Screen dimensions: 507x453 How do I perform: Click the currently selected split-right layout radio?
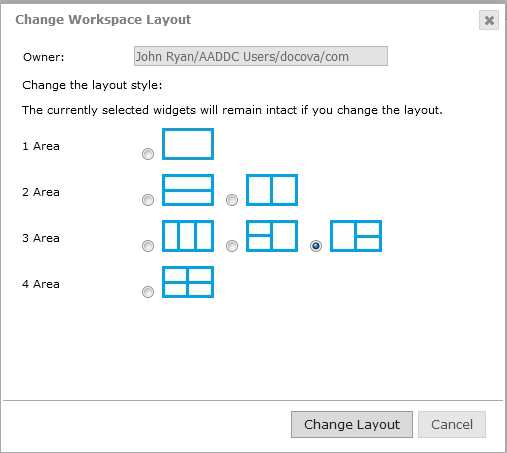click(316, 246)
